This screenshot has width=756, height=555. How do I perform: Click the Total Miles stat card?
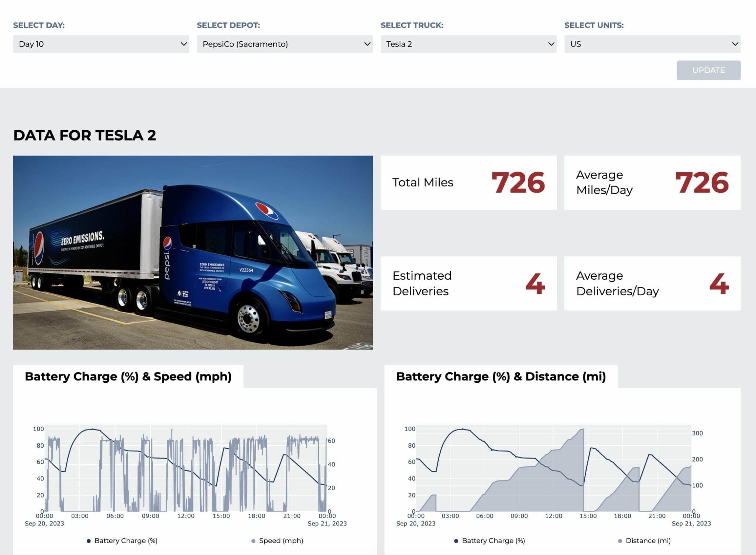point(469,182)
